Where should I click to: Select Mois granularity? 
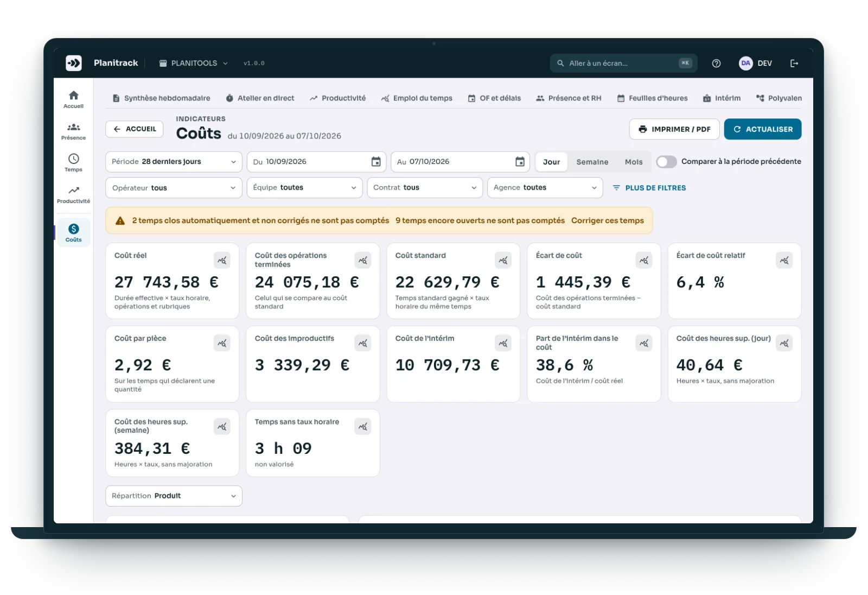coord(633,162)
